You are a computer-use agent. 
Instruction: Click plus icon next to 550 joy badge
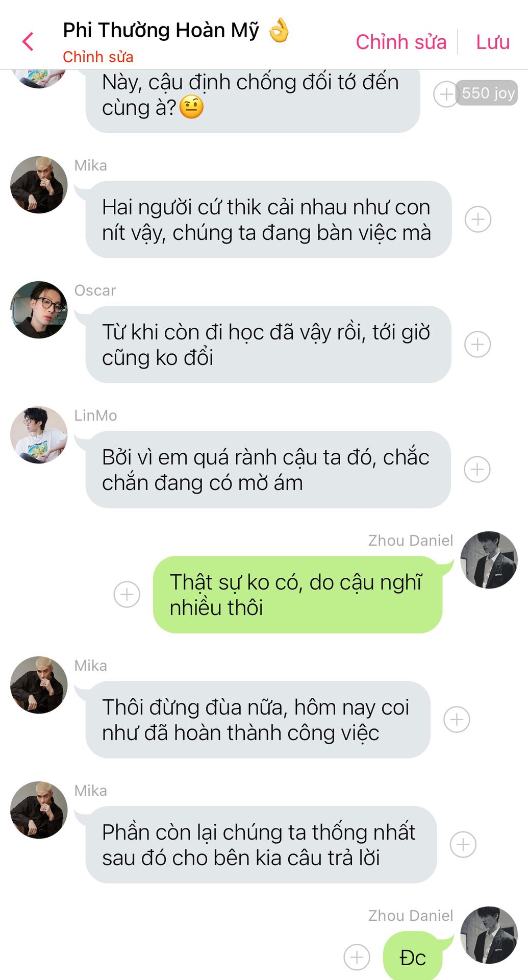pyautogui.click(x=445, y=94)
